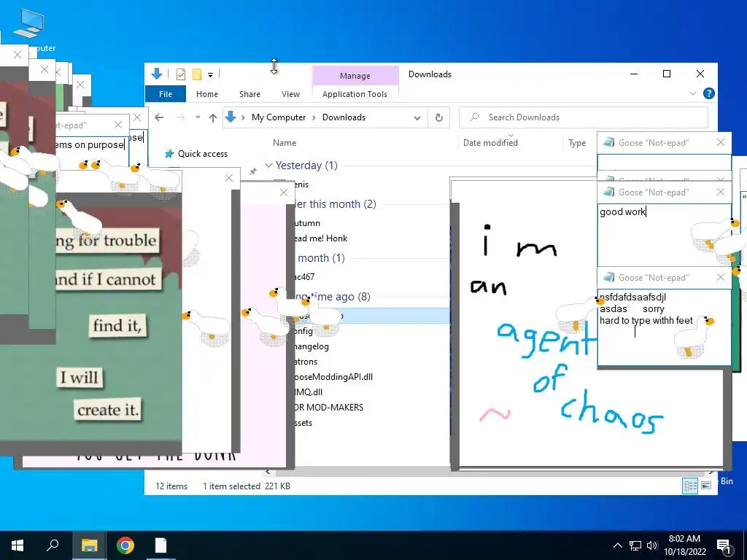The image size is (747, 560).
Task: Open the notification center icon
Action: click(x=724, y=546)
